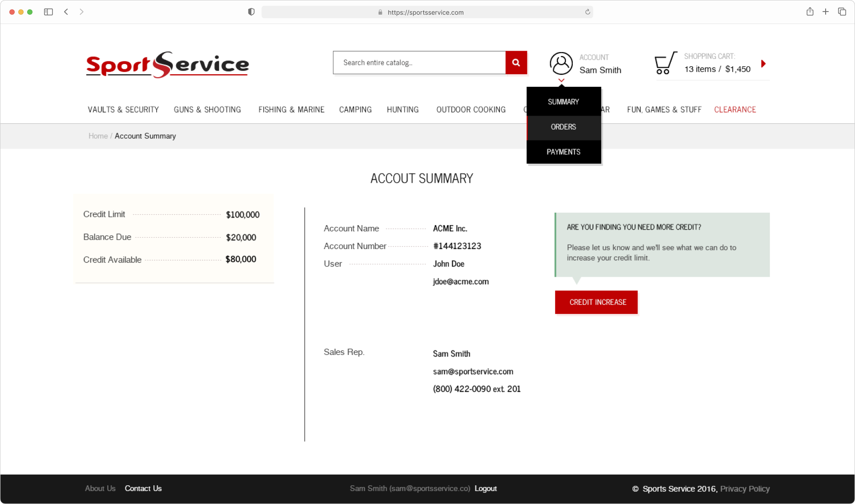855x504 pixels.
Task: Click the shopping cart icon
Action: tap(665, 63)
